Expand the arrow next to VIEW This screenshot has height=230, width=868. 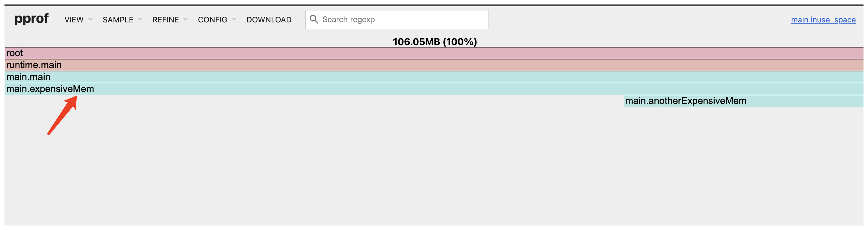(90, 19)
